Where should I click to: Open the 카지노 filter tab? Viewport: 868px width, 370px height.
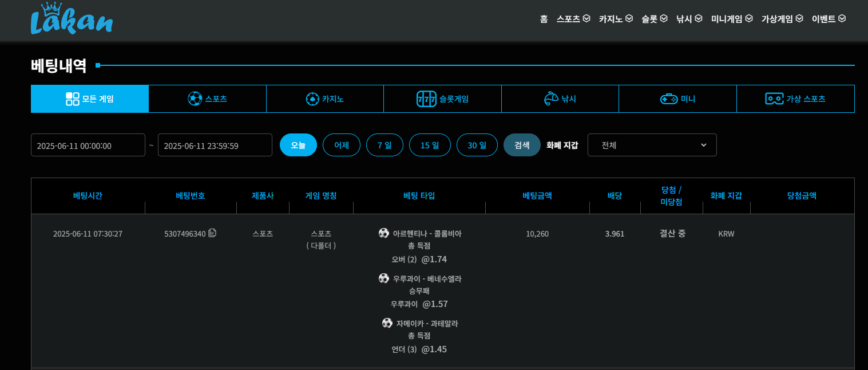[x=324, y=99]
